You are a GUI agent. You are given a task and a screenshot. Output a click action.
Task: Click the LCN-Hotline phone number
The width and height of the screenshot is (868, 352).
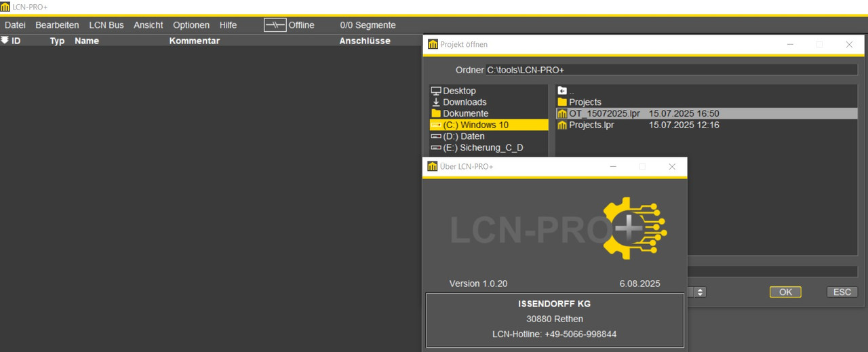(554, 334)
